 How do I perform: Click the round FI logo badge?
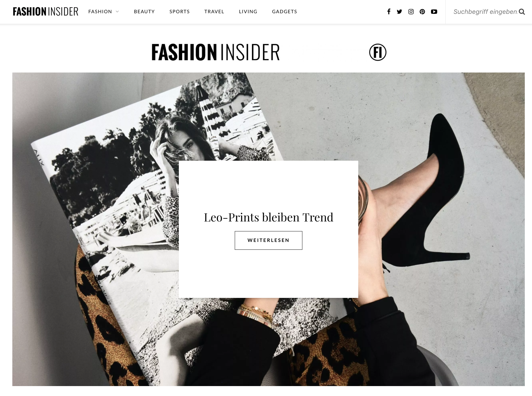(x=378, y=52)
